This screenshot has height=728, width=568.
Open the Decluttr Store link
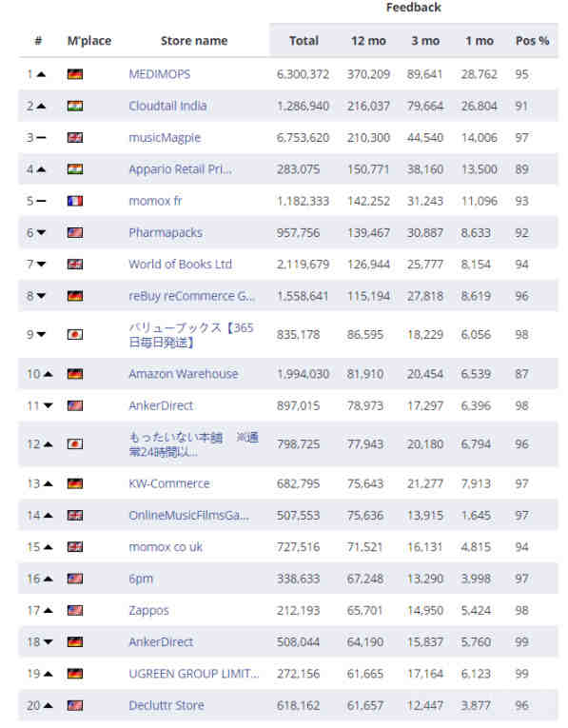[166, 705]
